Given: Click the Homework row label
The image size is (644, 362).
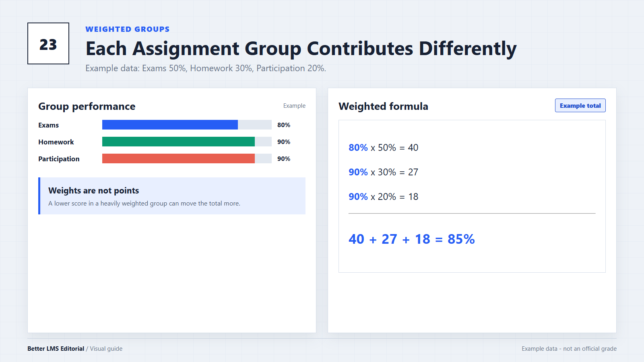Looking at the screenshot, I should coord(56,142).
